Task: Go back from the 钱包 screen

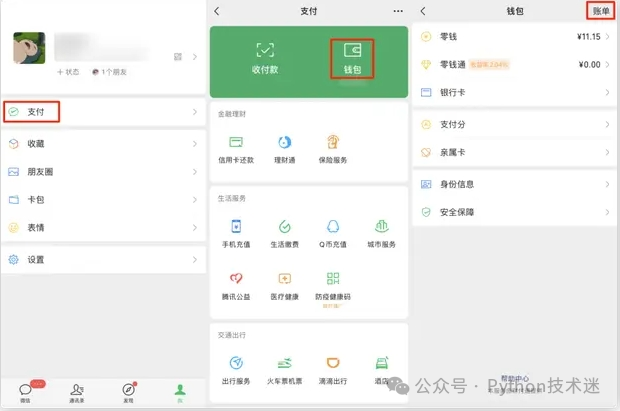Action: pos(423,11)
